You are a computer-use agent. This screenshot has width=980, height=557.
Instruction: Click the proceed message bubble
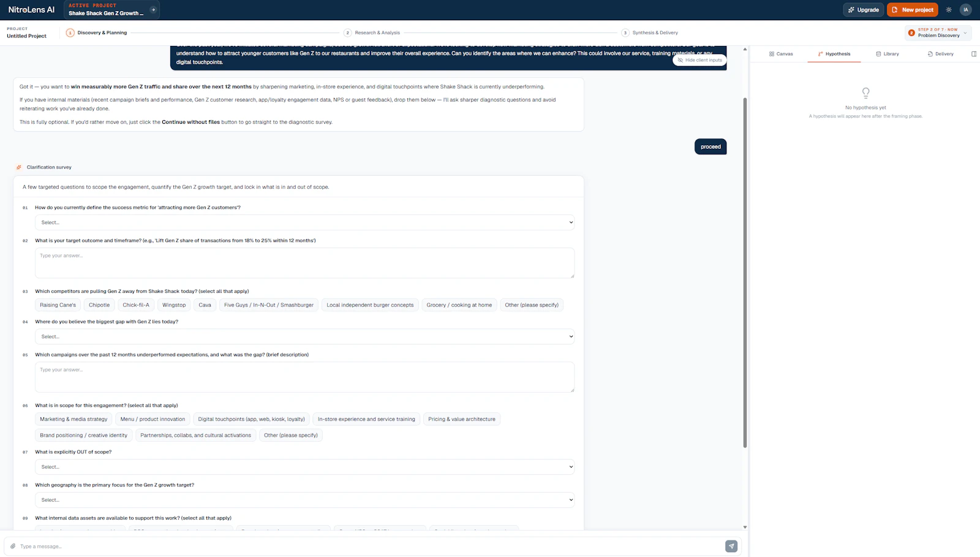pyautogui.click(x=710, y=146)
